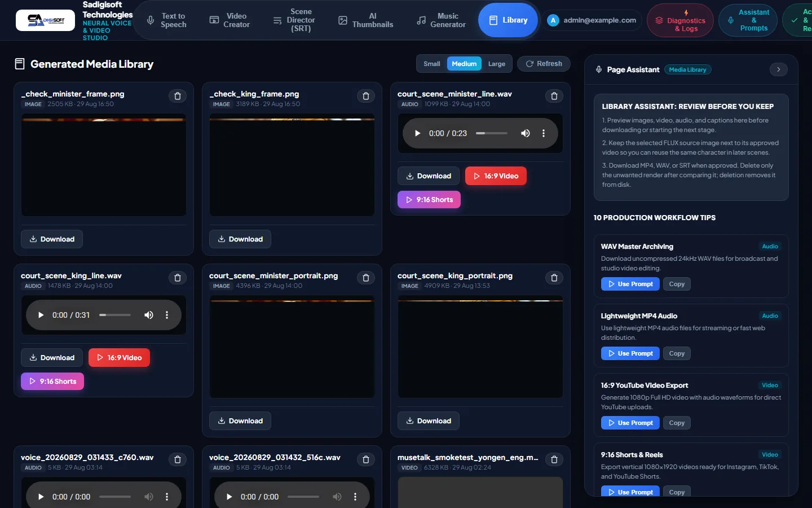Open _check_king_frame.png image preview
The height and width of the screenshot is (508, 812).
click(x=292, y=165)
